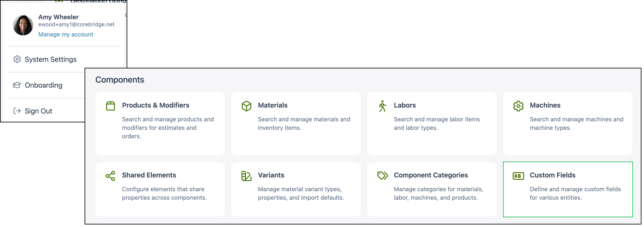Open the Manage my account link
The image size is (644, 227).
point(66,34)
